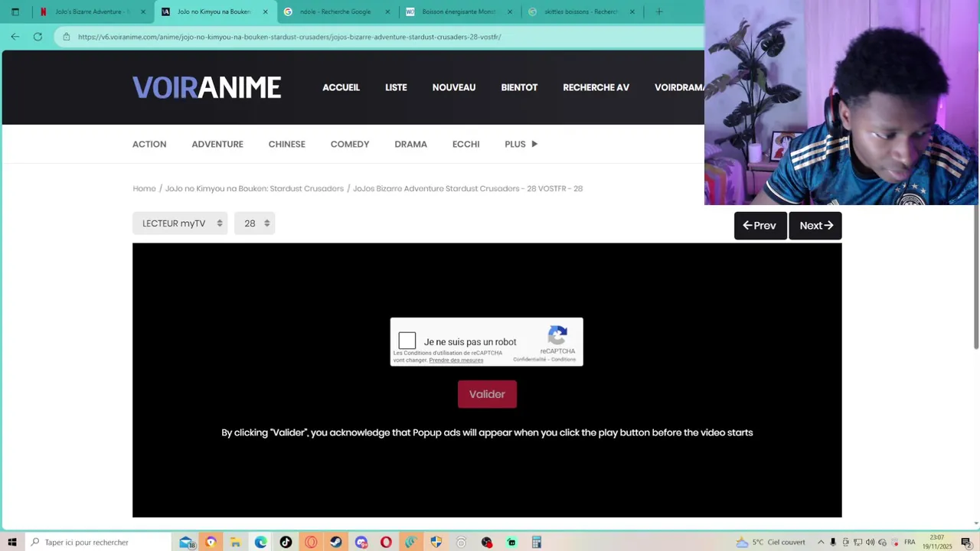Open the notification center icon

point(966,542)
